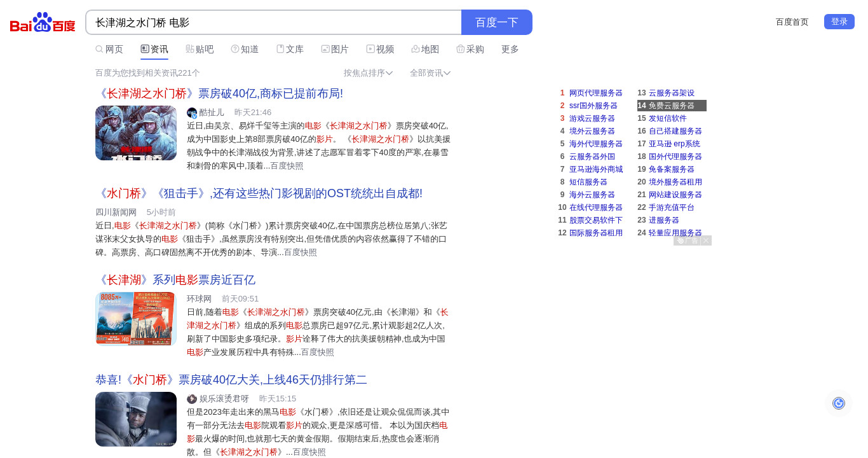The image size is (868, 458).
Task: Click 环球网 article poster thumbnail
Action: tap(136, 319)
